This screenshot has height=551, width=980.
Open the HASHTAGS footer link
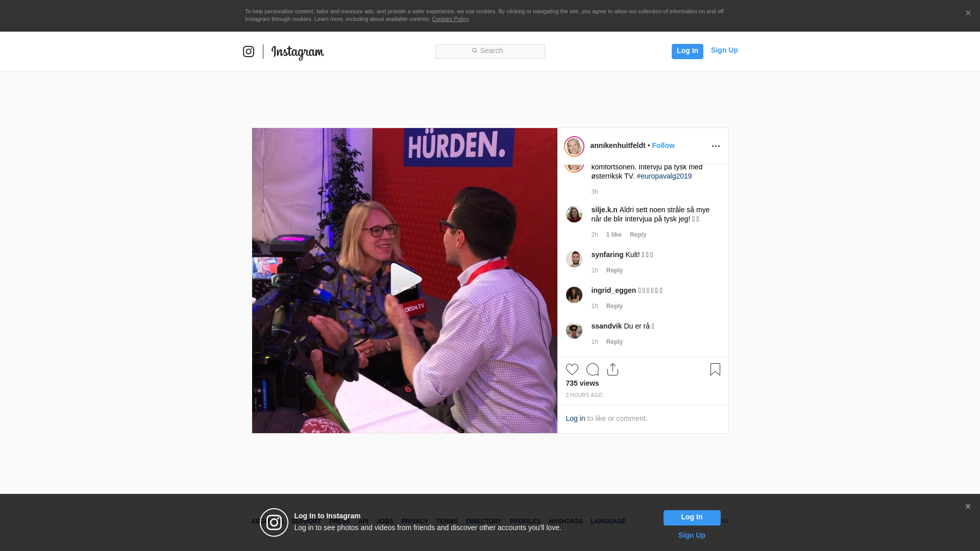tap(566, 521)
